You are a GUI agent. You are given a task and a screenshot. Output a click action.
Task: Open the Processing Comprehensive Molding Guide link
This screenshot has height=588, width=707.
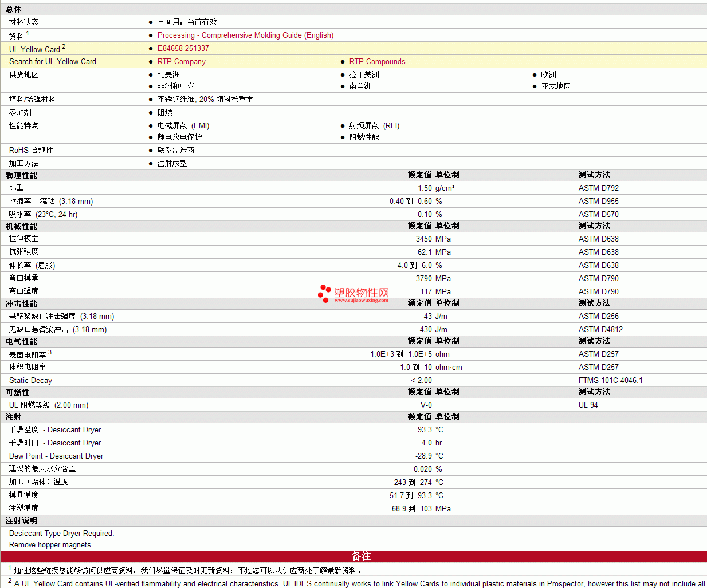coord(245,35)
